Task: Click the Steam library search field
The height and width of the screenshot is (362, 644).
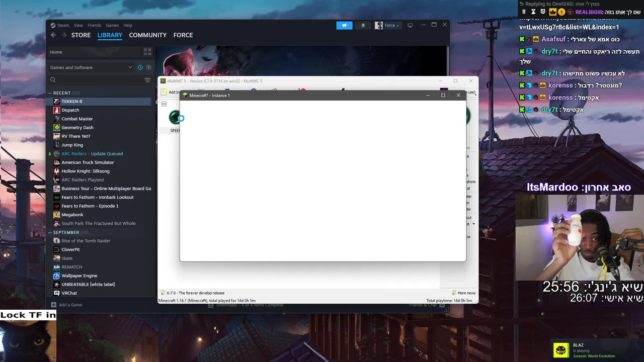Action: 96,80
